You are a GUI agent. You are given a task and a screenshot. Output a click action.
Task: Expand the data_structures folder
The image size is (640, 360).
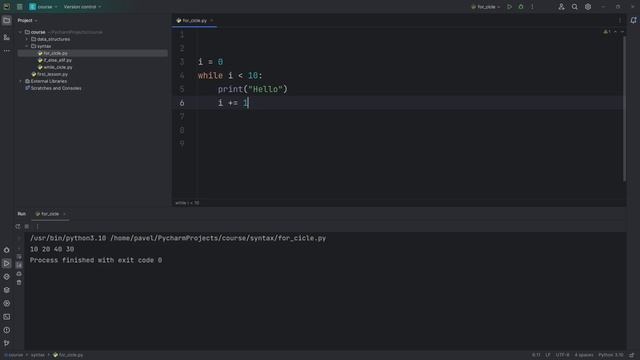pos(27,39)
